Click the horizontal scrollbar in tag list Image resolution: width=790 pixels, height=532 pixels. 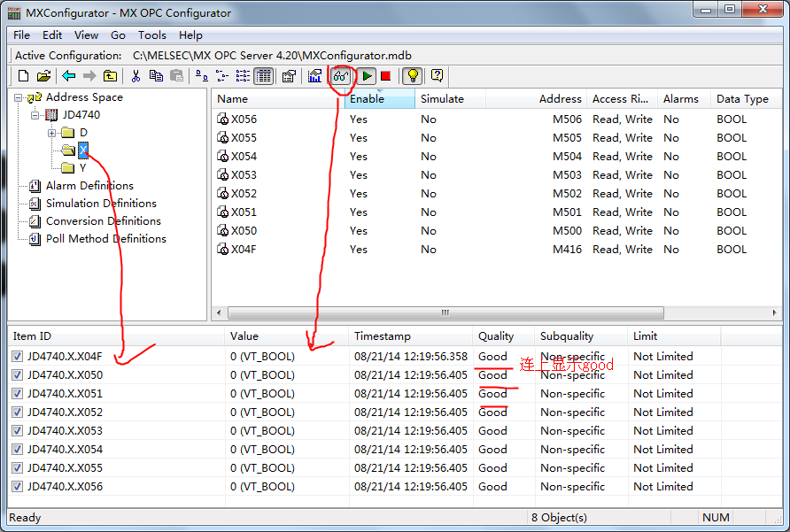click(x=445, y=313)
